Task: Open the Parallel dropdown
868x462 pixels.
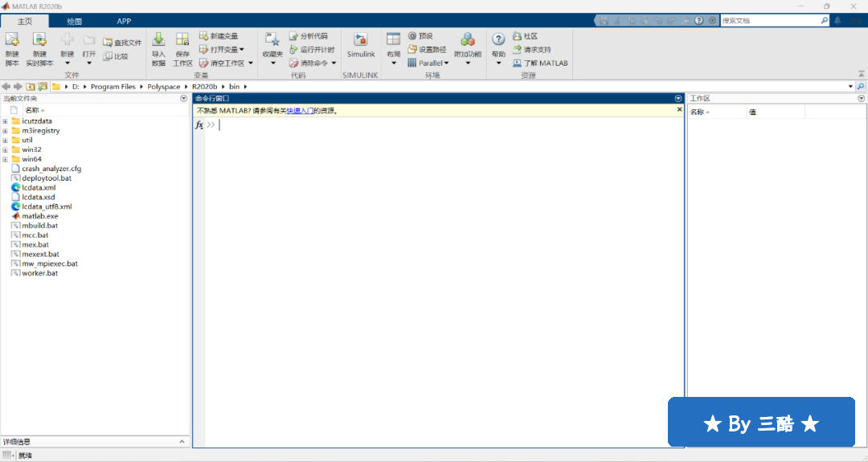Action: pos(428,63)
